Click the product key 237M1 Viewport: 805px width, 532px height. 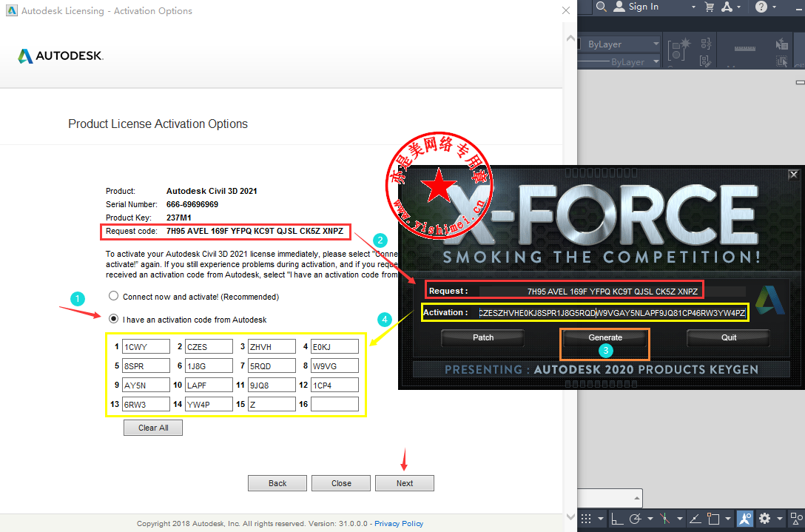pos(178,218)
